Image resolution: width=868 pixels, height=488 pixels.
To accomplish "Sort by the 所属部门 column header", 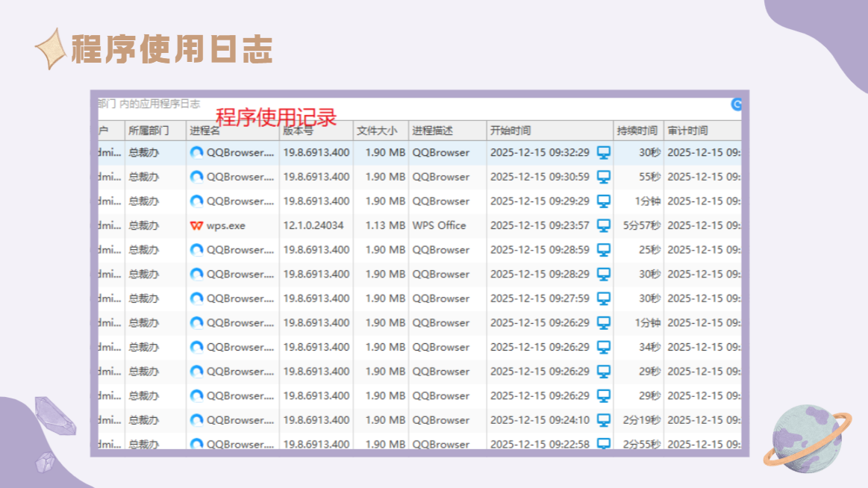I will tap(155, 131).
